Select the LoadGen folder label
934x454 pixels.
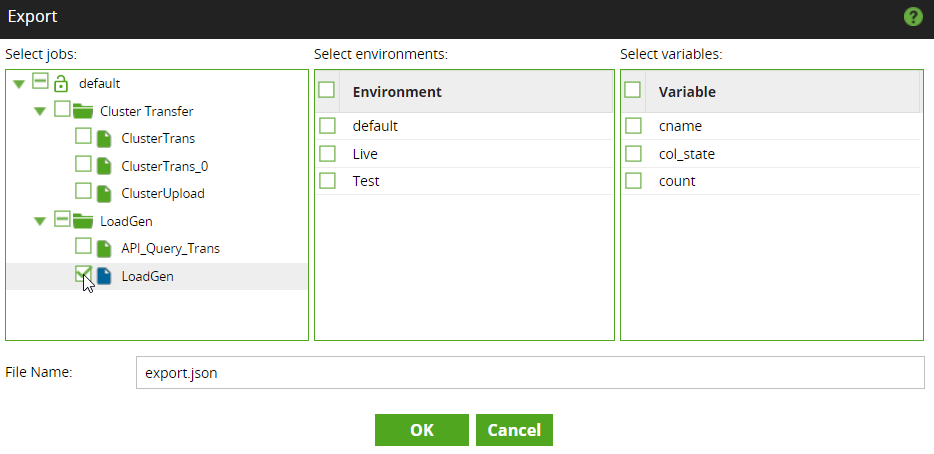[x=126, y=221]
